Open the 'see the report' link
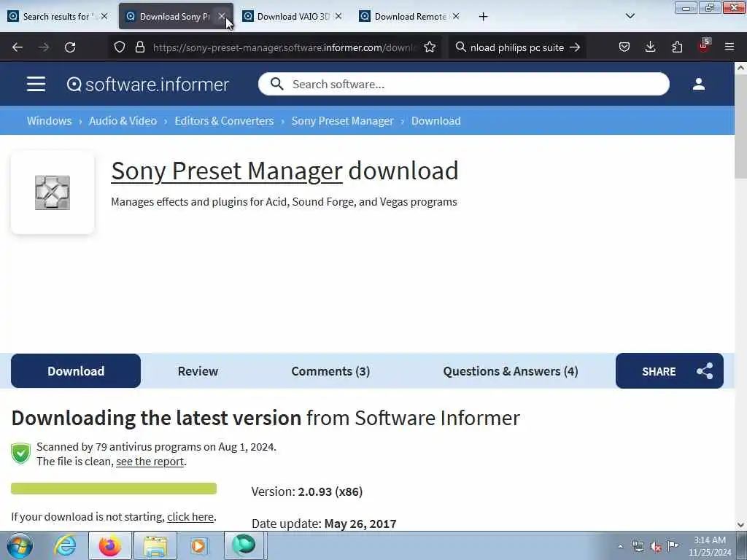The image size is (747, 560). coord(150,462)
